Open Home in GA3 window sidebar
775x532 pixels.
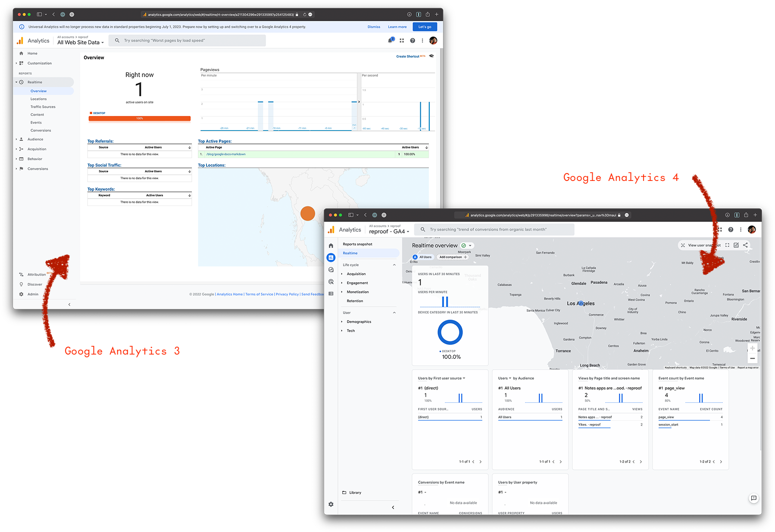(32, 53)
